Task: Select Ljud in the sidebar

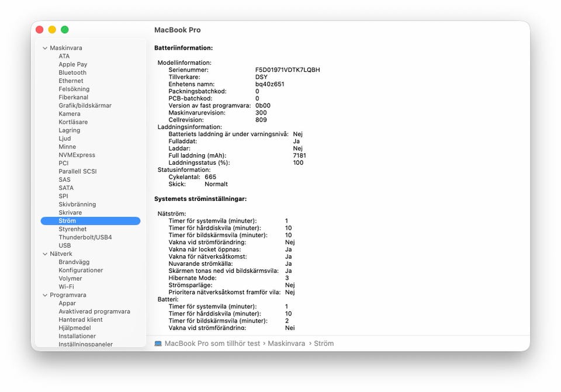Action: [x=65, y=138]
